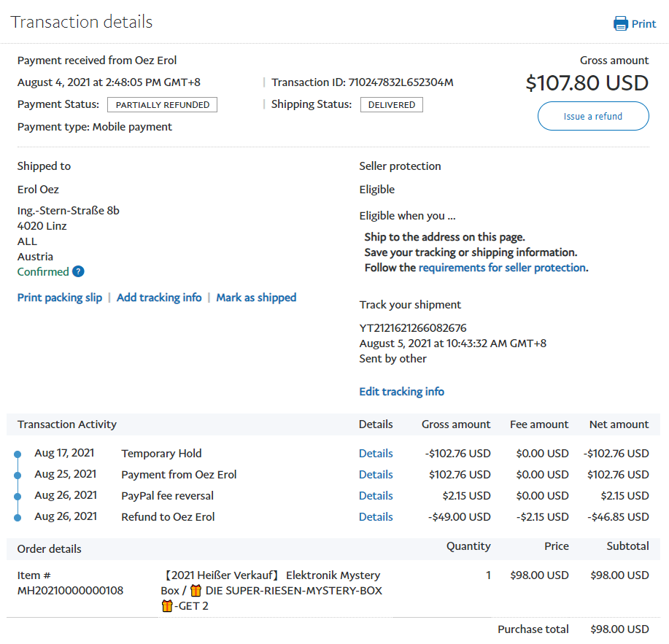Click the Print text link
669x644 pixels.
click(x=644, y=23)
